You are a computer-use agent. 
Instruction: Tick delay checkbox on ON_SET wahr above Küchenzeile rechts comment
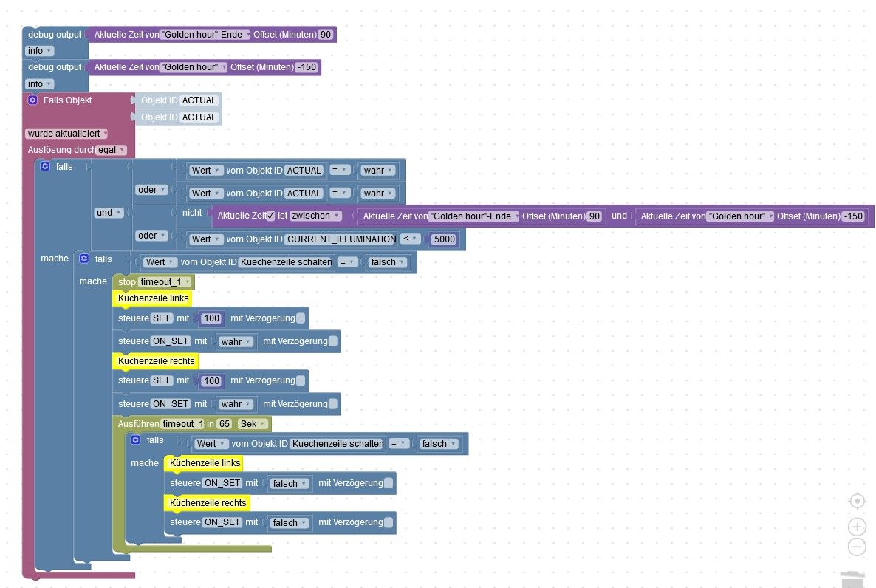tap(333, 341)
